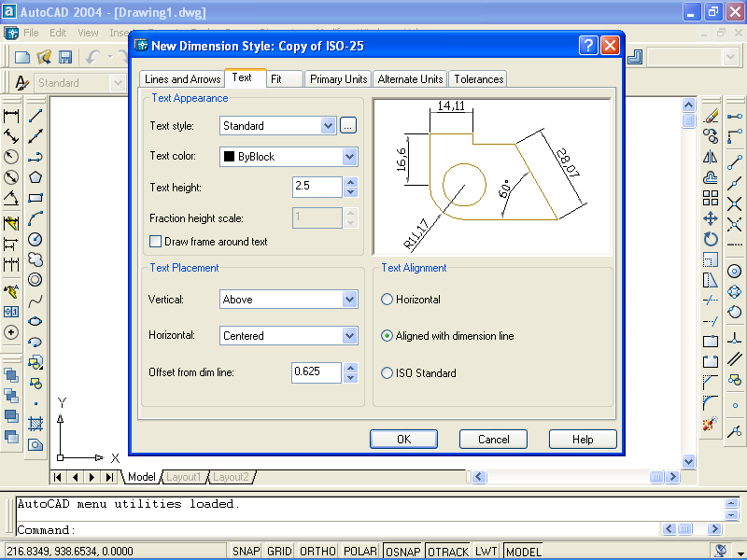Open the Edit menu

click(58, 33)
